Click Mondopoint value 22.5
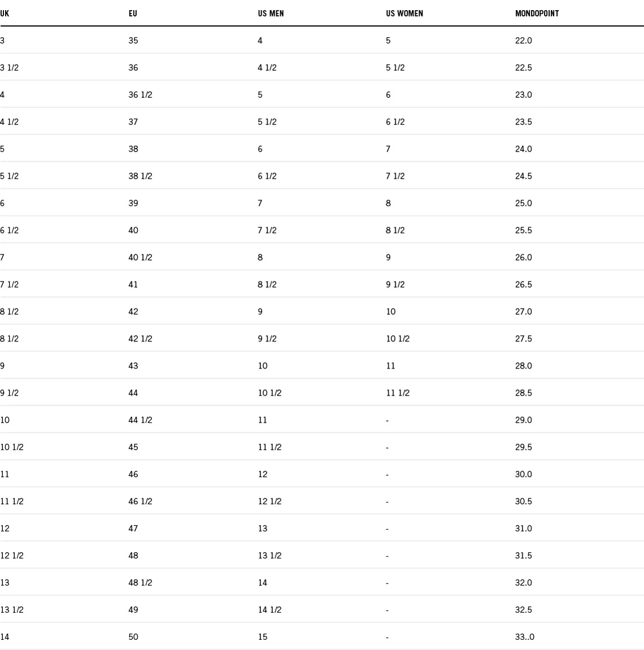Screen dimensions: 644x650 tap(524, 67)
